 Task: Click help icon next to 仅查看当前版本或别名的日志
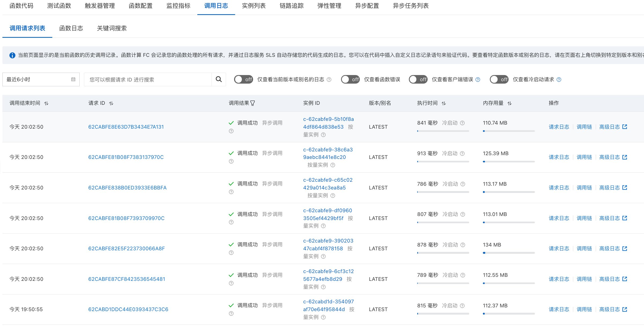[x=329, y=80]
